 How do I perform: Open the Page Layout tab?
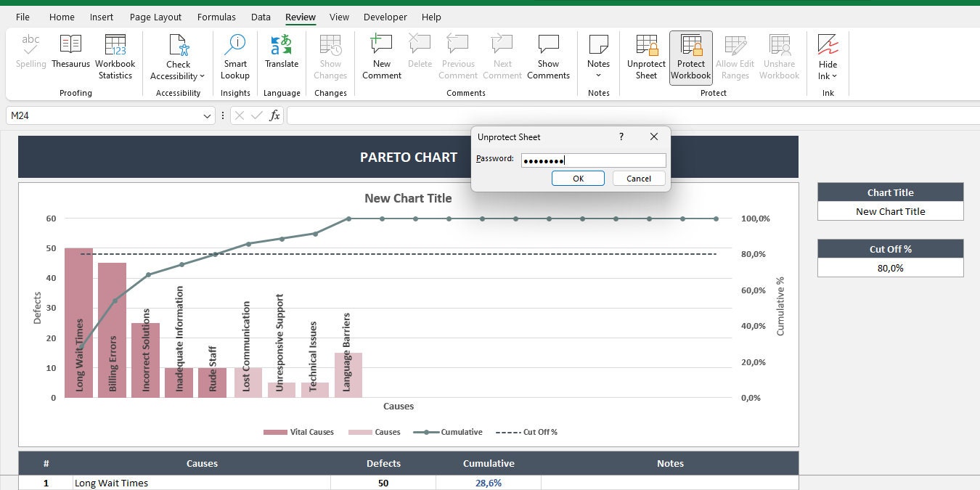click(155, 17)
